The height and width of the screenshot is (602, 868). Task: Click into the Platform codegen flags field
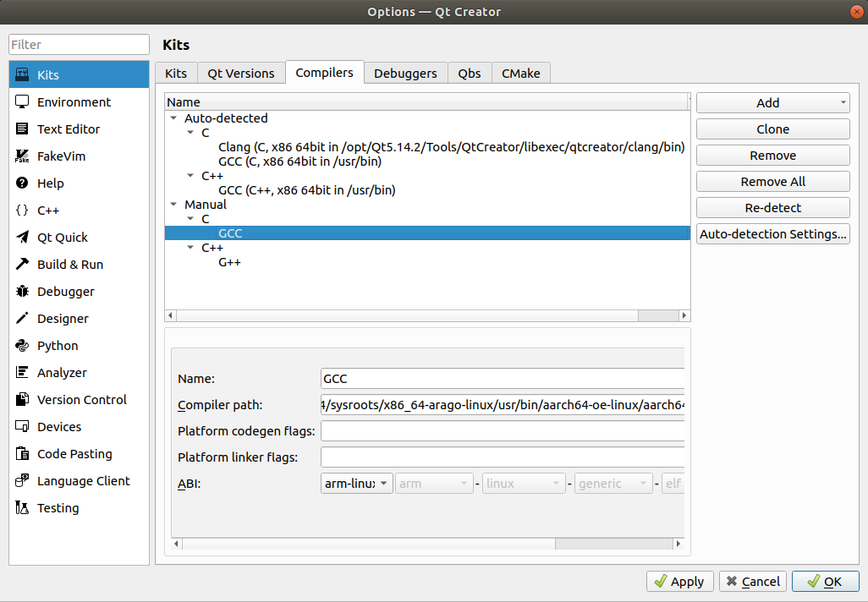[502, 431]
